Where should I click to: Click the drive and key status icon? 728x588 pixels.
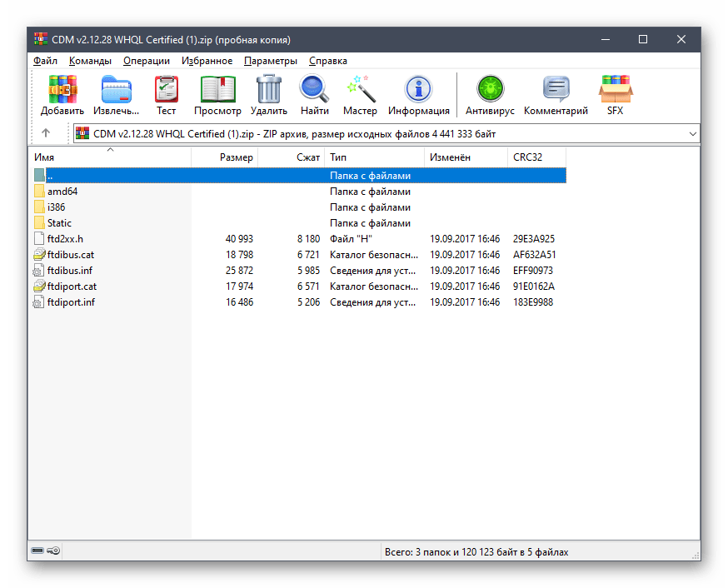point(45,551)
